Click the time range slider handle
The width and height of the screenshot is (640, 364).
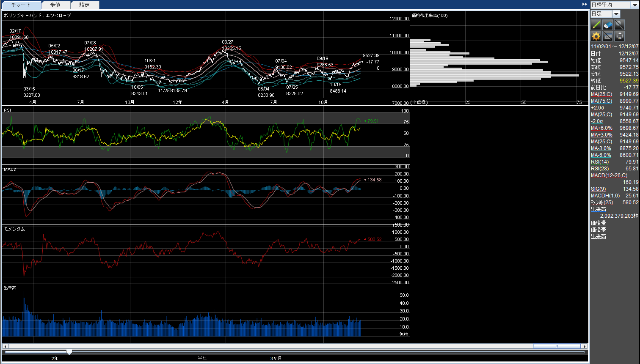(69, 352)
